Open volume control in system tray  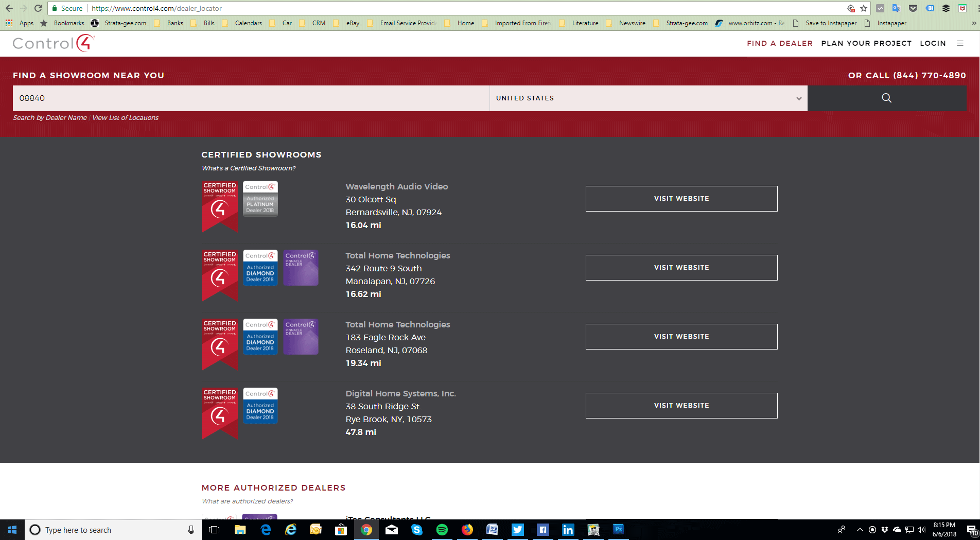pos(921,530)
